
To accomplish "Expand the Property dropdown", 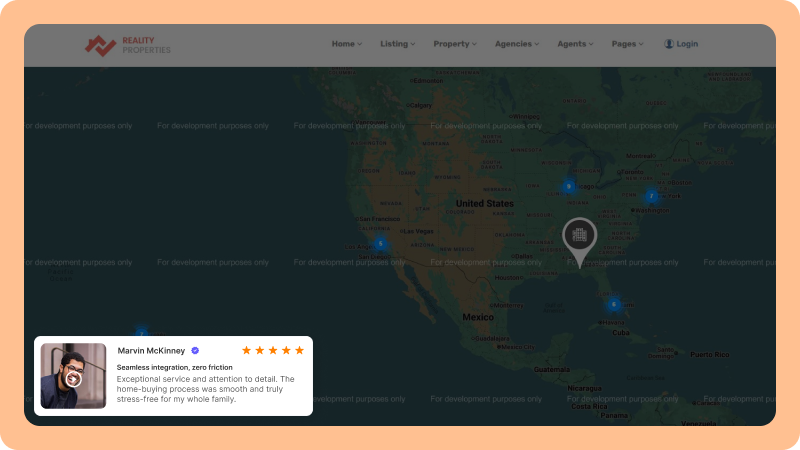I will tap(455, 44).
